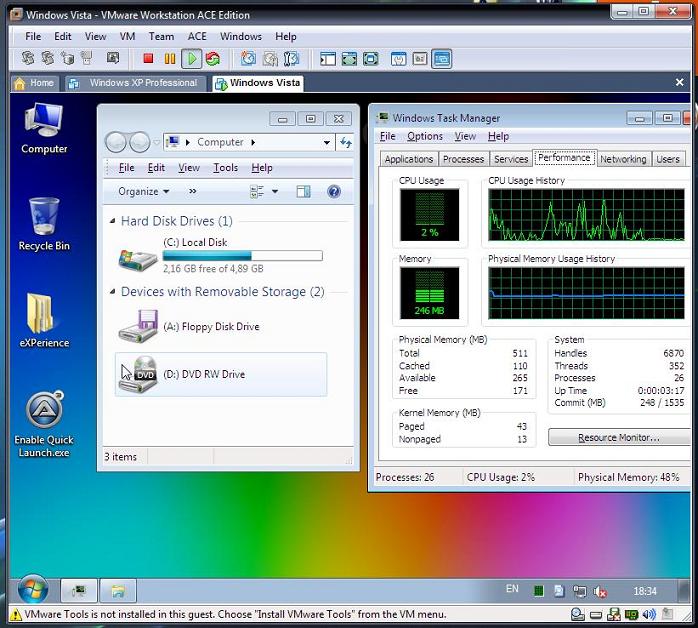Click VMware status bar CD-ROM device icon
The image size is (698, 628).
coord(577,615)
